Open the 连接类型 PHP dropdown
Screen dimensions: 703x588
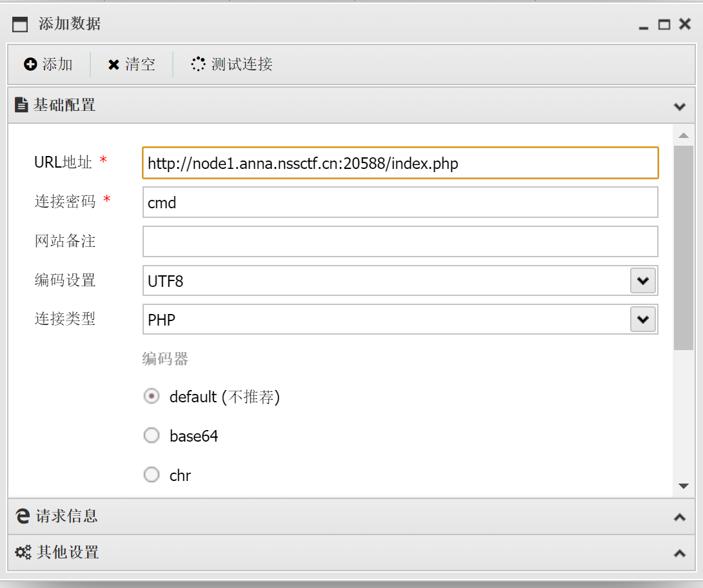coord(643,319)
